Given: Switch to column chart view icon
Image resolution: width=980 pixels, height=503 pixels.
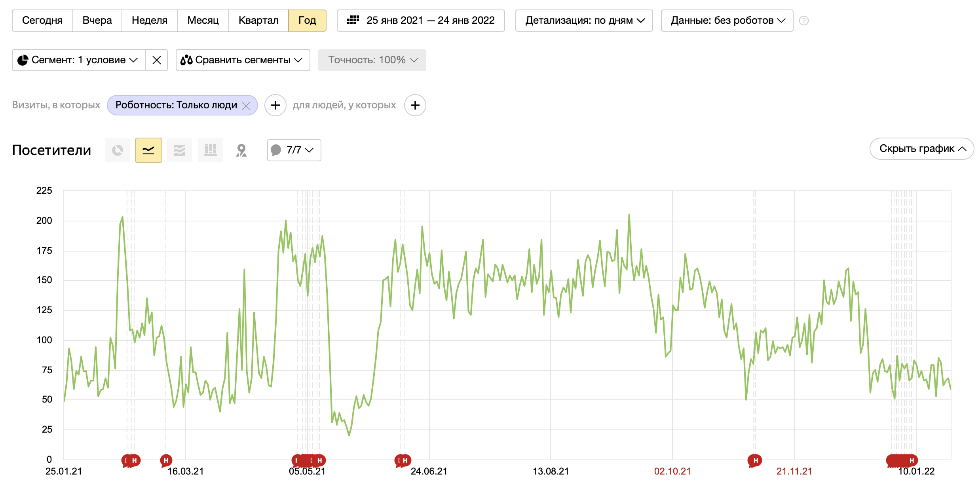Looking at the screenshot, I should point(211,150).
